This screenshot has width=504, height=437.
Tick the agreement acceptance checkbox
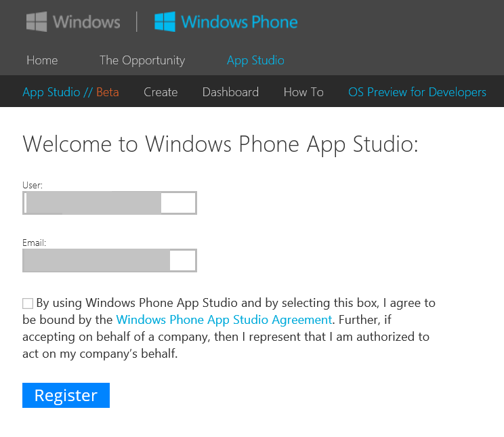28,304
